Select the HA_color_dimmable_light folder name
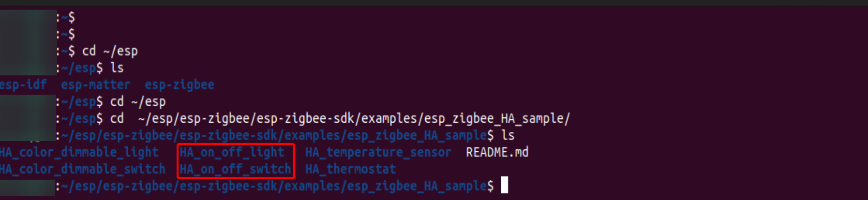Screen dimensions: 868x200 [x=79, y=152]
